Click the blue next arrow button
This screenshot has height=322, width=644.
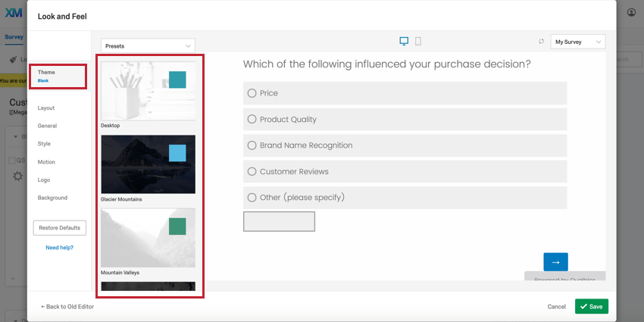tap(555, 261)
